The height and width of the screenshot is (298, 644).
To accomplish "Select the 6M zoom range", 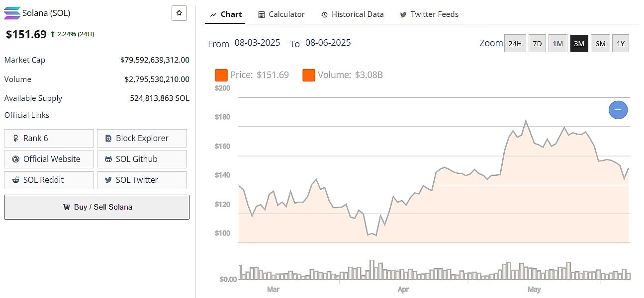I will click(600, 44).
